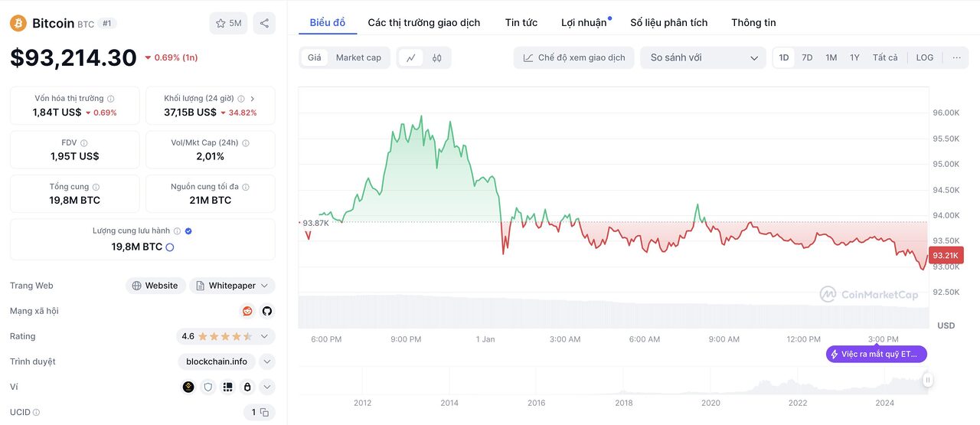Image resolution: width=980 pixels, height=425 pixels.
Task: Expand the Whitepaper dropdown
Action: [232, 286]
